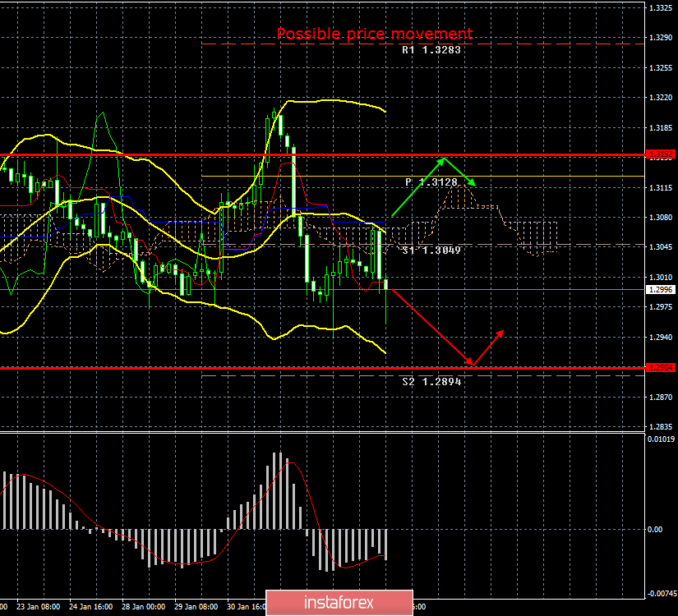The width and height of the screenshot is (678, 616).
Task: Click the -0.0074 MACD scale value
Action: [661, 592]
